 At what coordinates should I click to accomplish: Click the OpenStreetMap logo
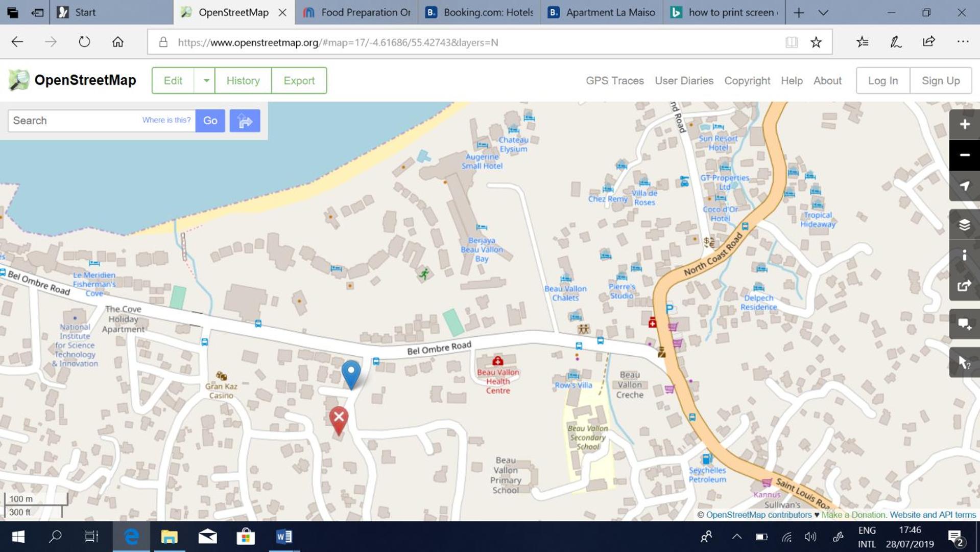(x=72, y=80)
